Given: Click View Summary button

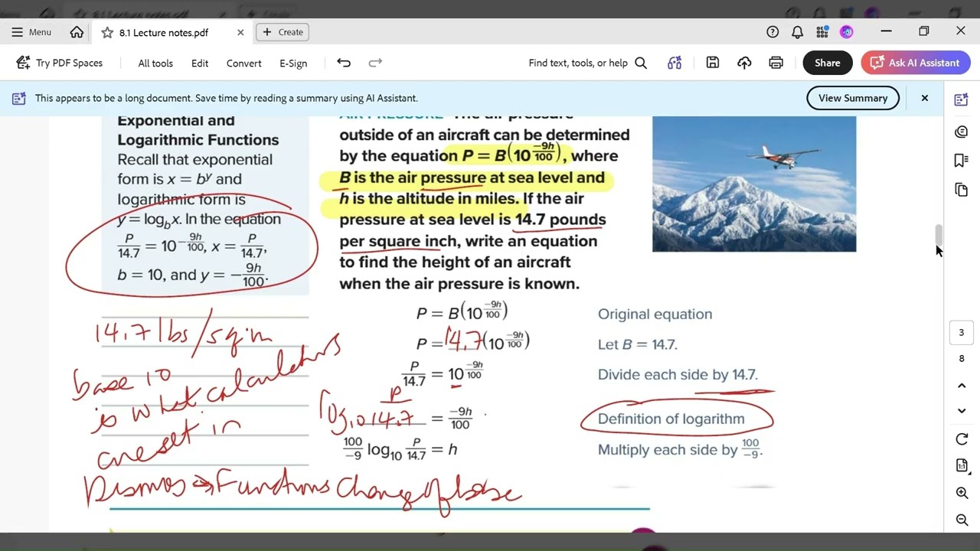Looking at the screenshot, I should pyautogui.click(x=853, y=98).
